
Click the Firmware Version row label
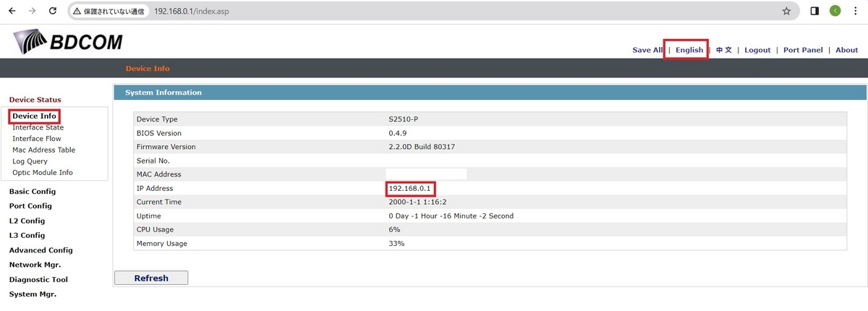pos(166,147)
